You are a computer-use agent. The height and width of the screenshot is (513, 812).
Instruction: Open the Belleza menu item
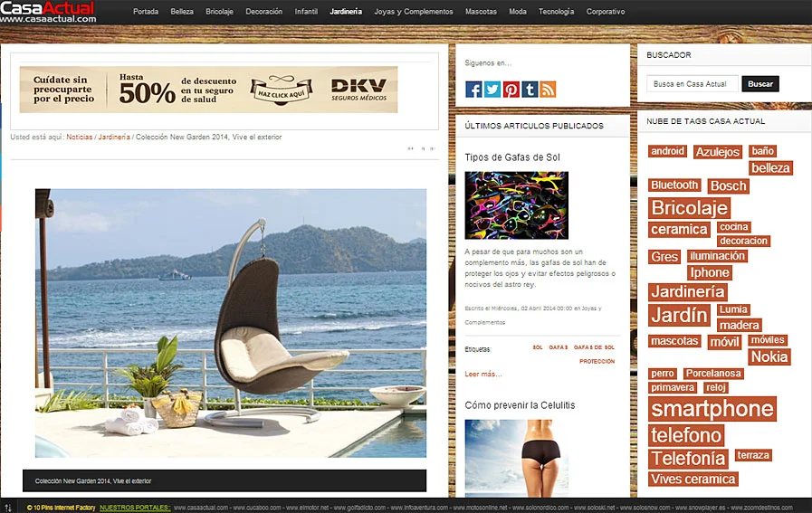(182, 12)
